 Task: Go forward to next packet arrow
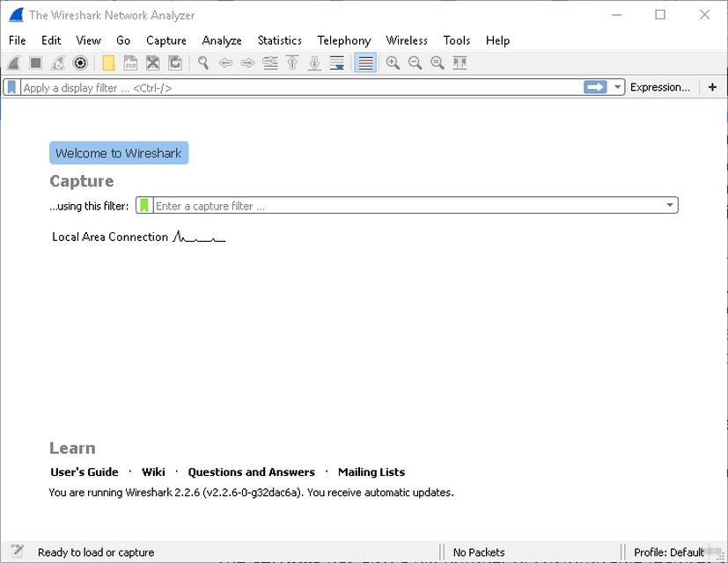tap(247, 62)
